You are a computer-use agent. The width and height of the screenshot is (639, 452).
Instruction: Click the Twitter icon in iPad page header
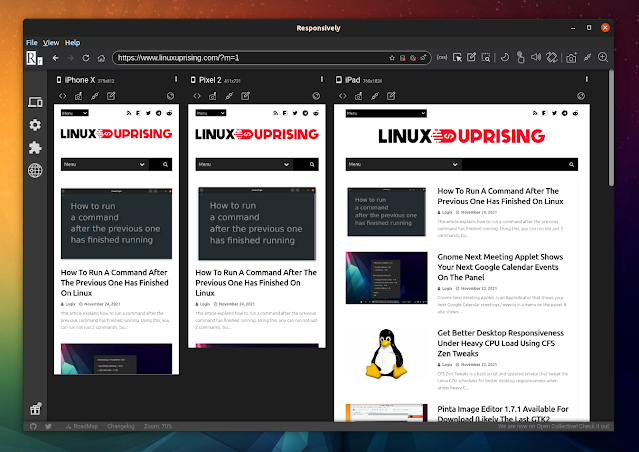(554, 113)
